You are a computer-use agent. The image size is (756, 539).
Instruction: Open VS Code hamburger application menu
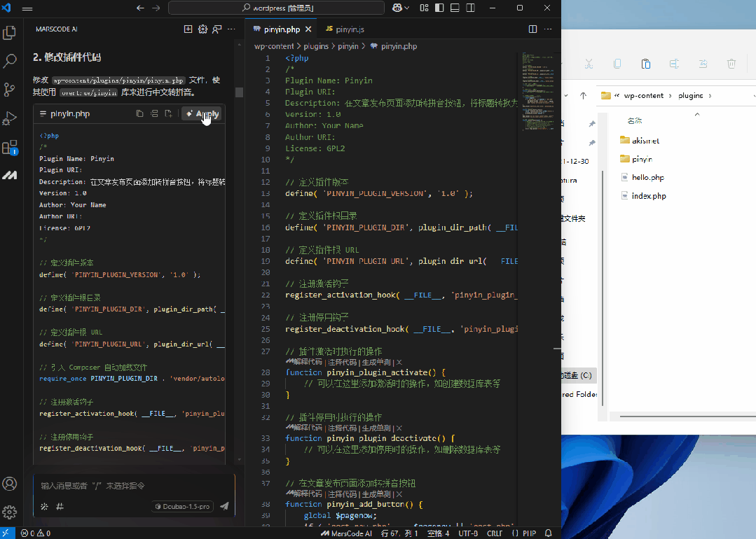(27, 8)
